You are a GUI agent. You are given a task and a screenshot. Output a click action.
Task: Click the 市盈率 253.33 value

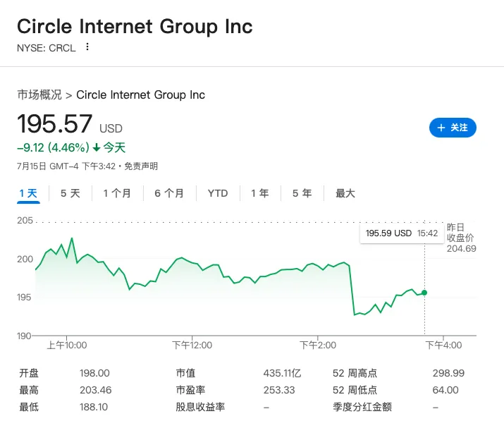(x=281, y=390)
